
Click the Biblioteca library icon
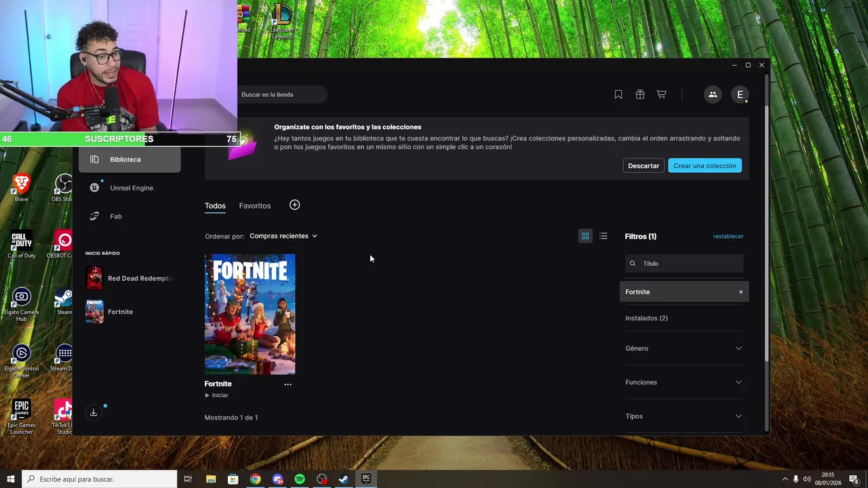pyautogui.click(x=94, y=159)
